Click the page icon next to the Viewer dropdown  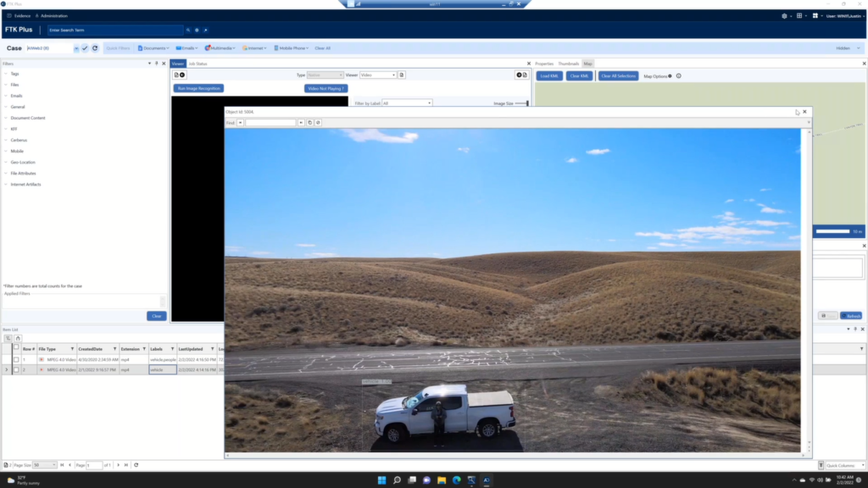point(402,75)
